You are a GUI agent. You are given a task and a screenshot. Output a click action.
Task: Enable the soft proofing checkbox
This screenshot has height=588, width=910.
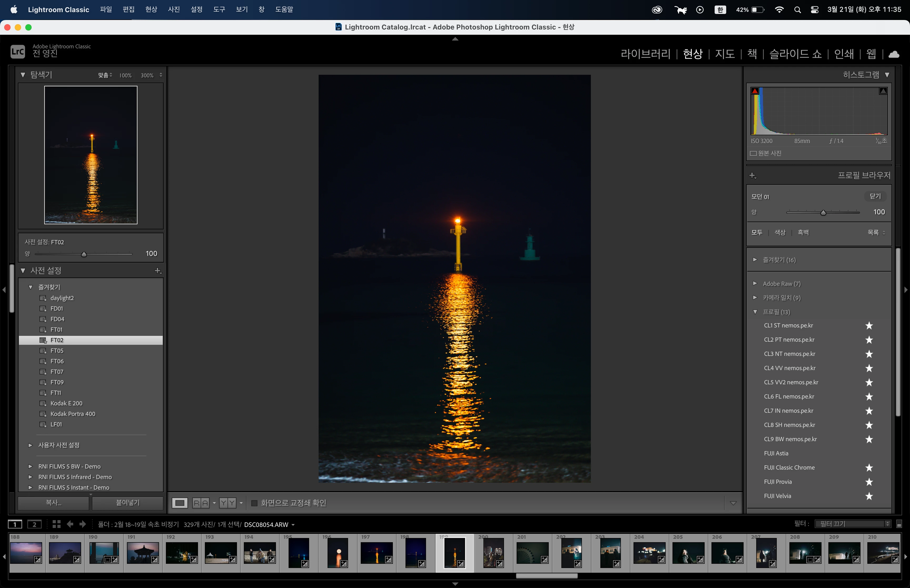tap(254, 503)
